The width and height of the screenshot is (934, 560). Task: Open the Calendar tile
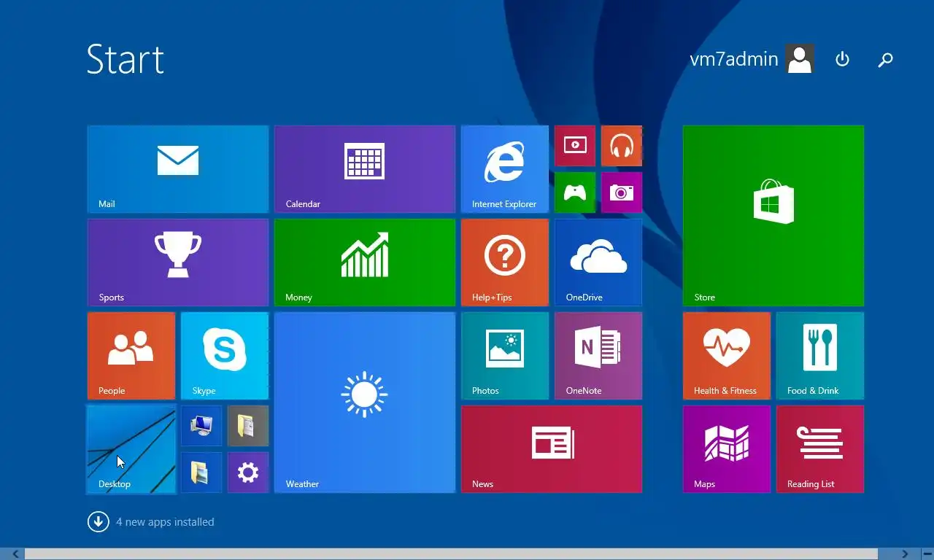click(x=365, y=169)
